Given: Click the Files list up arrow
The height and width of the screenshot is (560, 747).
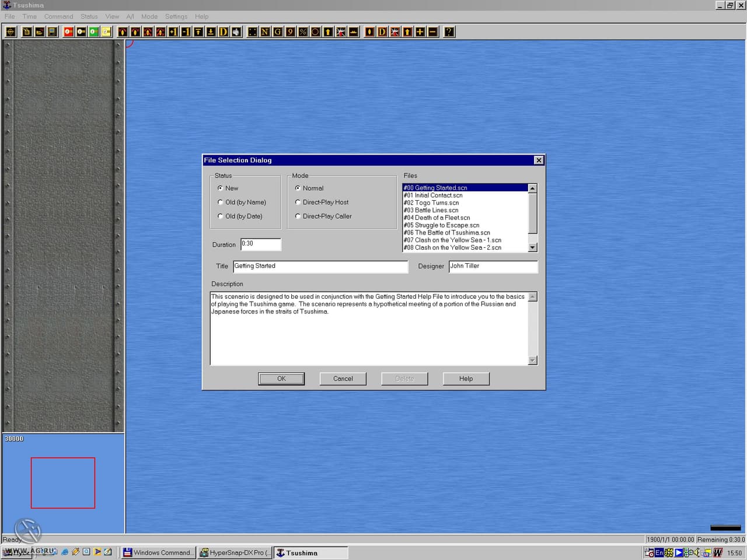Looking at the screenshot, I should [x=532, y=188].
